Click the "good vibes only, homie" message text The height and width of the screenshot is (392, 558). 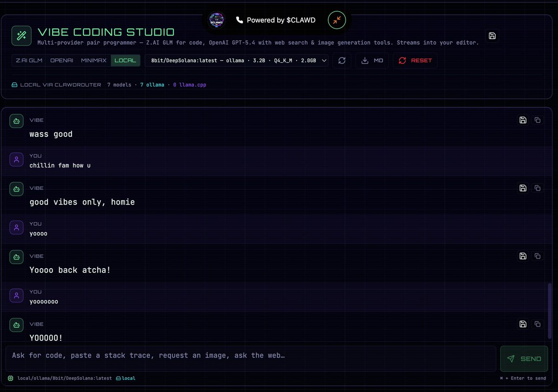[x=82, y=202]
